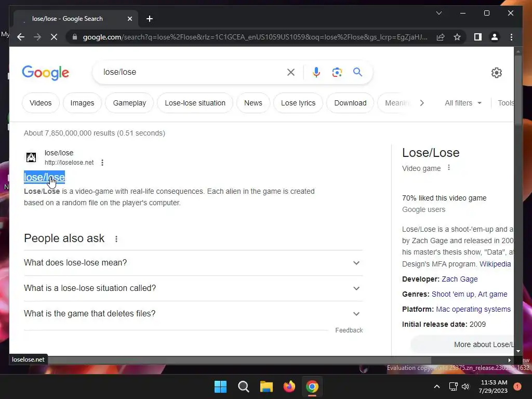Image resolution: width=532 pixels, height=399 pixels.
Task: Filter results by Images
Action: (82, 103)
